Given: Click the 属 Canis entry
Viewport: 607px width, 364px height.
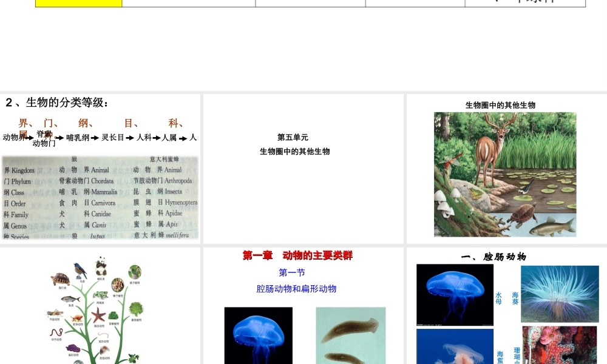Looking at the screenshot, I should (95, 224).
